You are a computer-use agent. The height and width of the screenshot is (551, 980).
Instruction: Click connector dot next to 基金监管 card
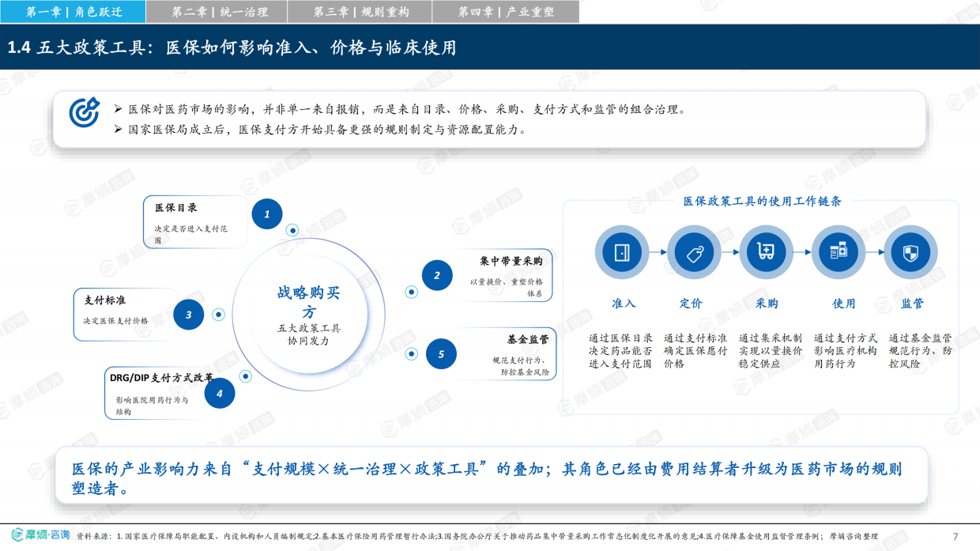pos(410,353)
